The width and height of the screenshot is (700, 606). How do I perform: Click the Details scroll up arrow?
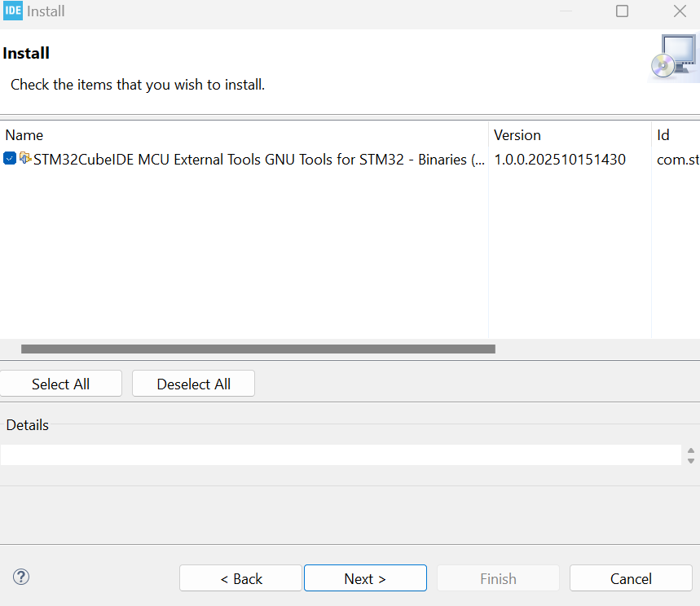tap(691, 450)
